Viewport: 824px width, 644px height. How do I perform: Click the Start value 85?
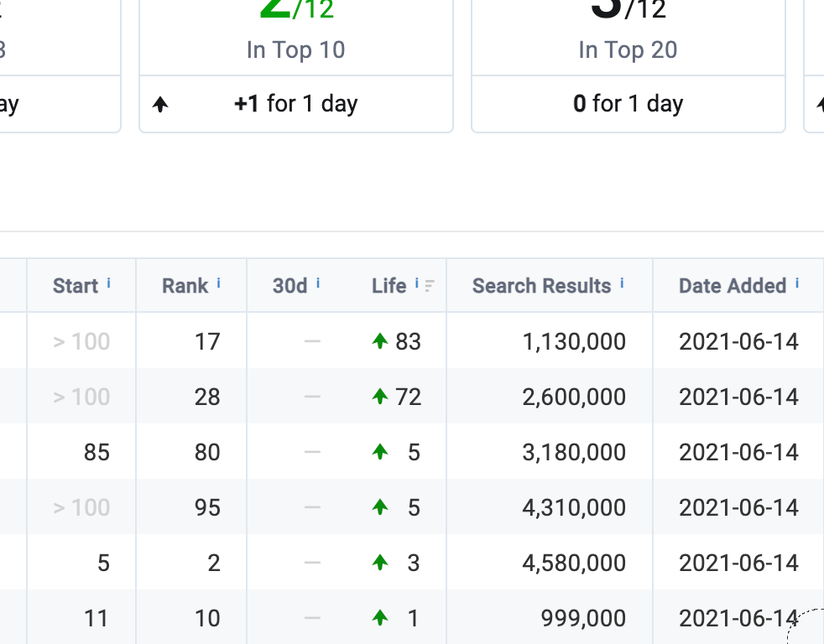[96, 453]
